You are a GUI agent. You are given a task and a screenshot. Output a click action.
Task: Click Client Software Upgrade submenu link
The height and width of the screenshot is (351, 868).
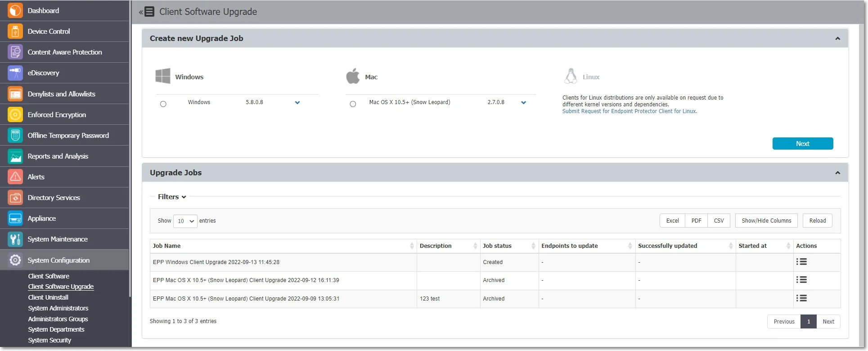coord(61,287)
